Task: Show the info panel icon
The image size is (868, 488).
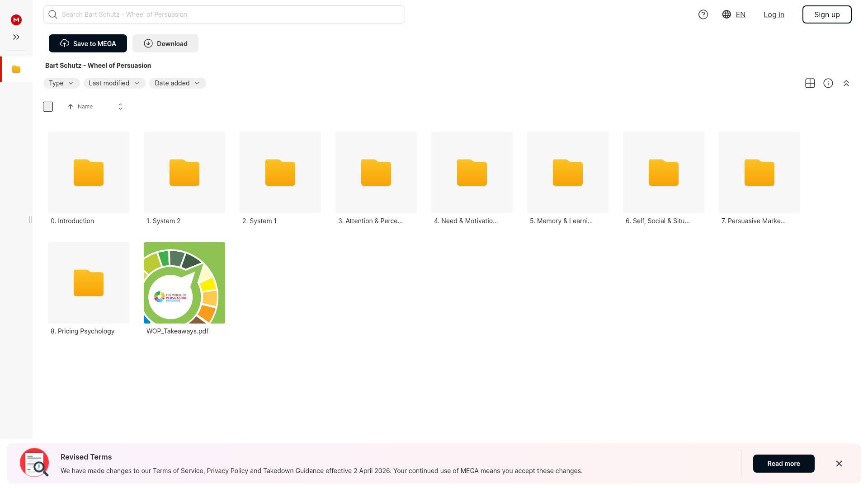Action: (x=828, y=83)
